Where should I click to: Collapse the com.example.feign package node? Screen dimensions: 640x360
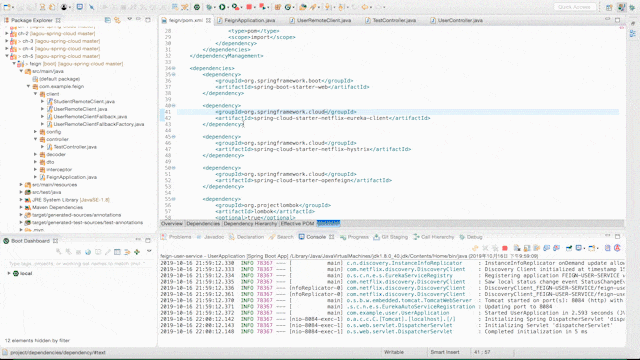tap(28, 86)
